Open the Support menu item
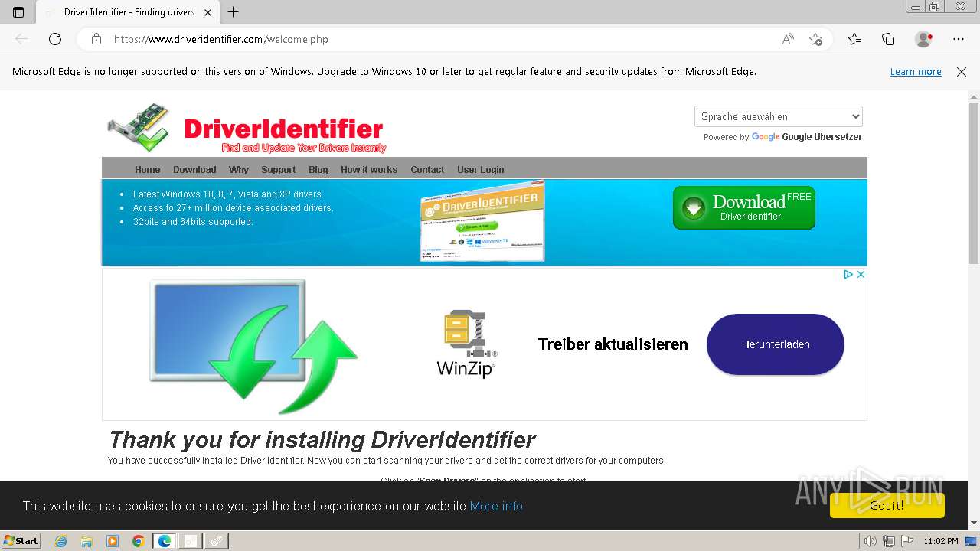980x551 pixels. [279, 170]
